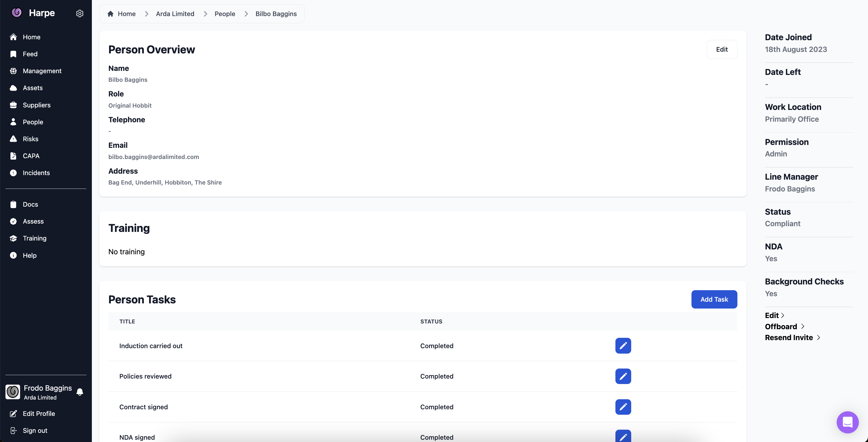Open the Offboard link with chevron
The image size is (868, 442).
[x=784, y=326]
